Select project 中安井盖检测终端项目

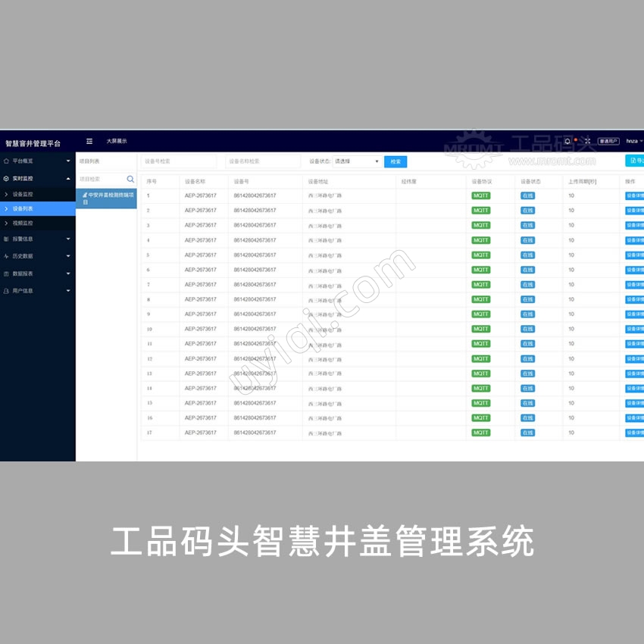[x=106, y=199]
